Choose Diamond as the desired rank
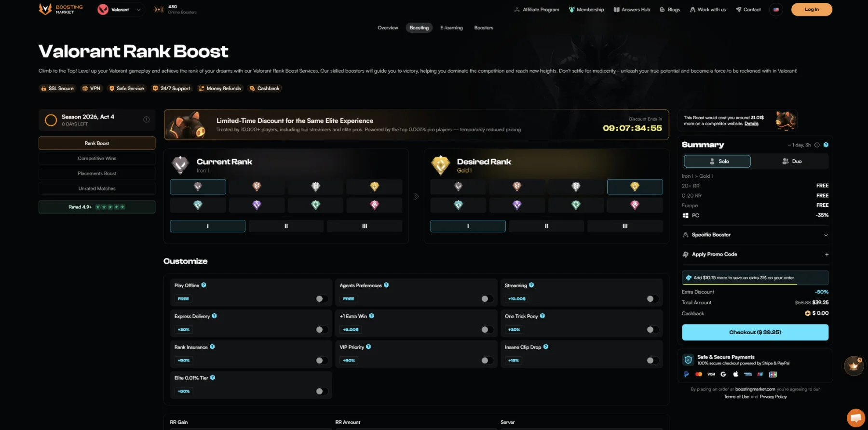This screenshot has height=430, width=868. pyautogui.click(x=517, y=205)
